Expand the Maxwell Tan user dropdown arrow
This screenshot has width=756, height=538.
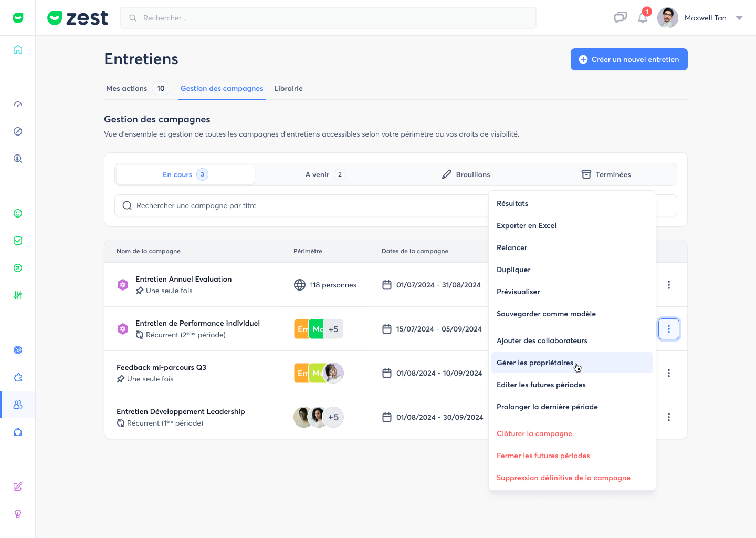739,18
